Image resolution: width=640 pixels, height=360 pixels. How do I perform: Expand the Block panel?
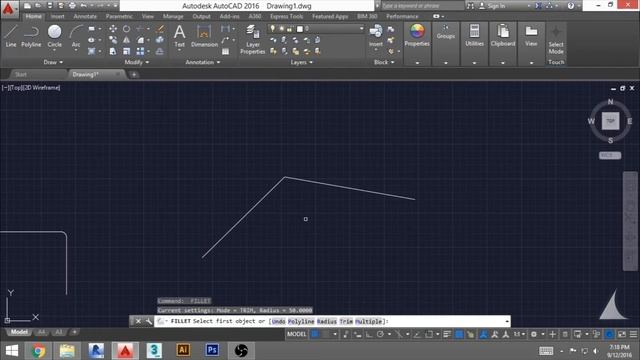pos(384,62)
